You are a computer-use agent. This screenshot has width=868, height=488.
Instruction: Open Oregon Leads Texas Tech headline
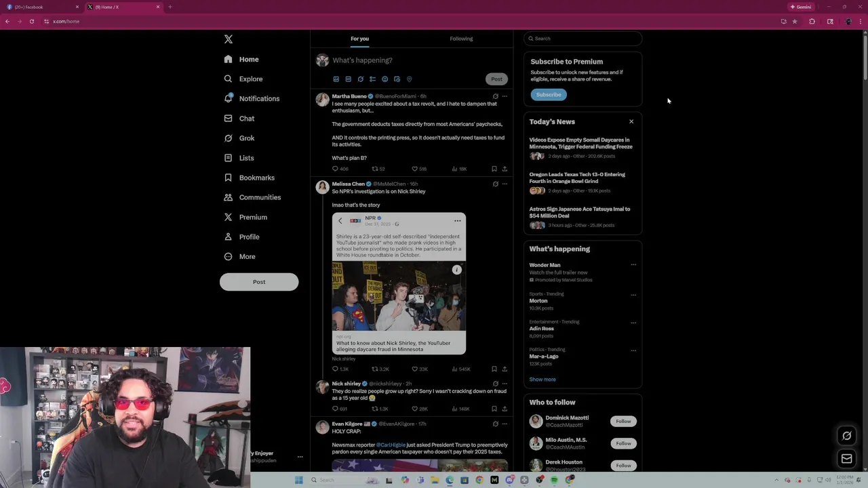click(577, 178)
